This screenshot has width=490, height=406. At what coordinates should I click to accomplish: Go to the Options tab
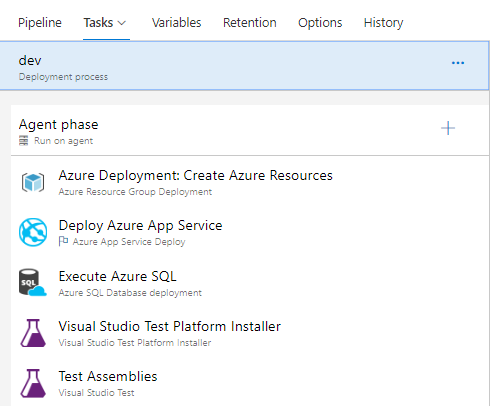pyautogui.click(x=320, y=23)
